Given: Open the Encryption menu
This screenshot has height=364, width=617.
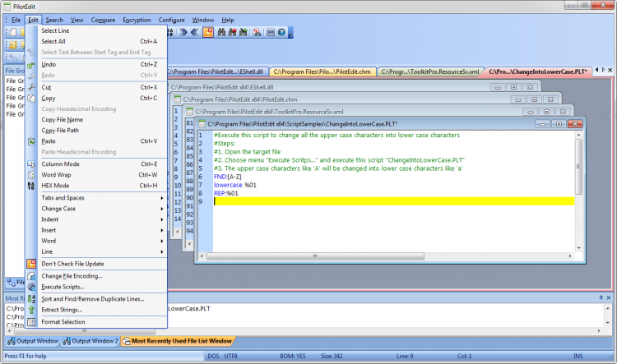Looking at the screenshot, I should [137, 19].
